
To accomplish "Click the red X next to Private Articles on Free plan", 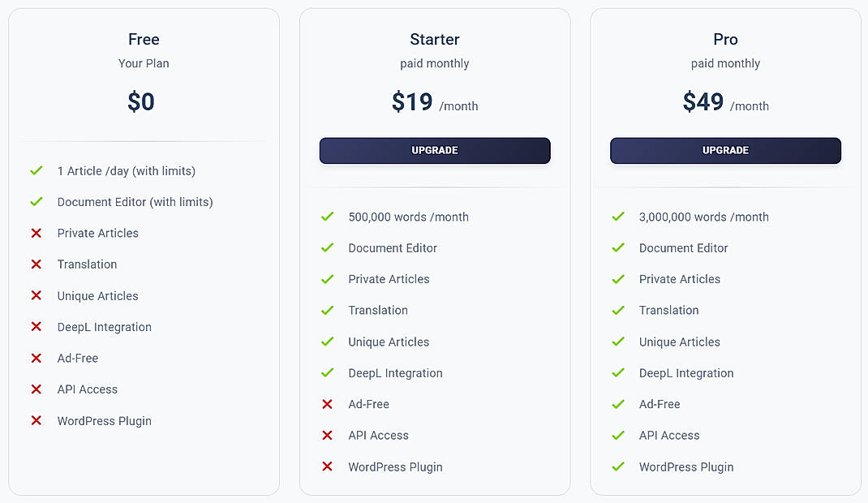I will click(36, 234).
